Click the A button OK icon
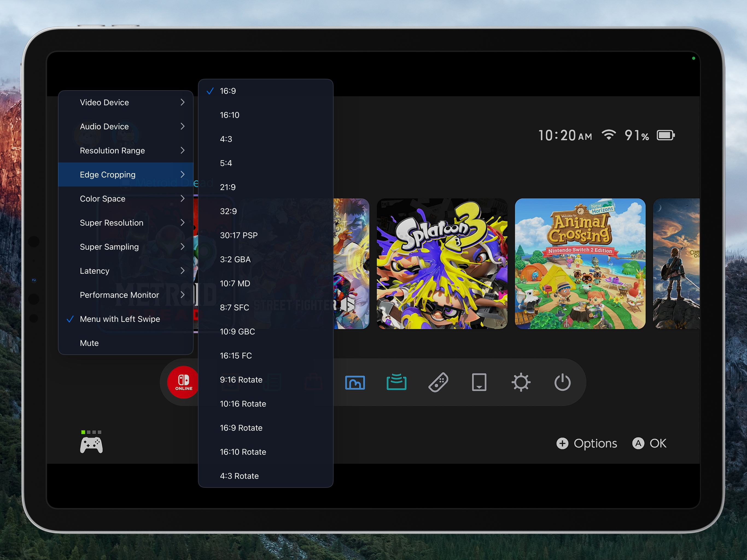Viewport: 747px width, 560px height. click(638, 443)
